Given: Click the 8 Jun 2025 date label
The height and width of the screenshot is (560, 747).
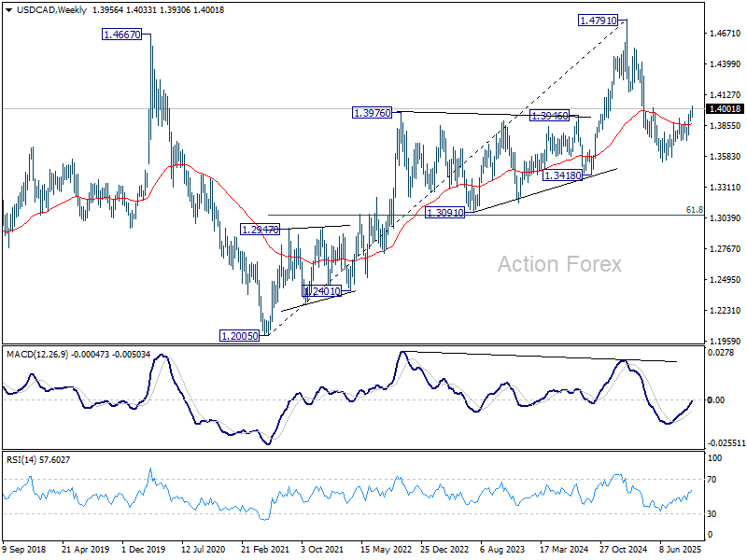Looking at the screenshot, I should click(682, 549).
